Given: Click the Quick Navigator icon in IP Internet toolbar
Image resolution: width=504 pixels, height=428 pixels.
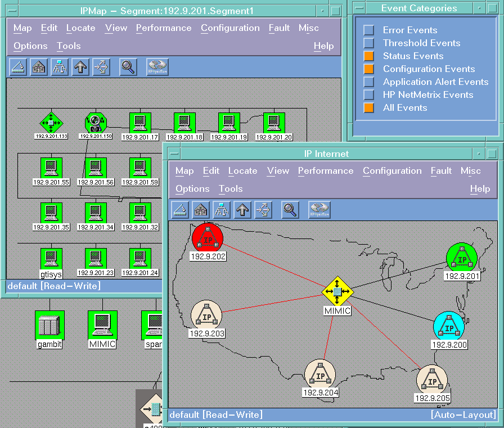Looking at the screenshot, I should coord(263,210).
